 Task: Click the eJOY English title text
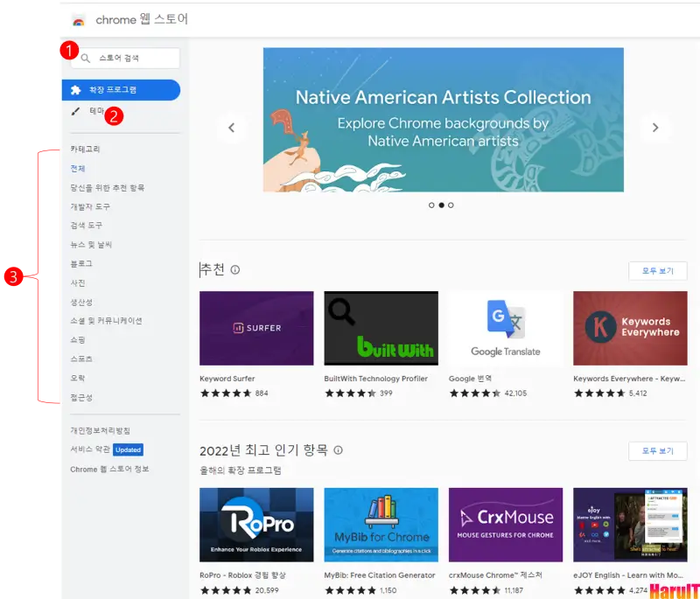[x=629, y=575]
